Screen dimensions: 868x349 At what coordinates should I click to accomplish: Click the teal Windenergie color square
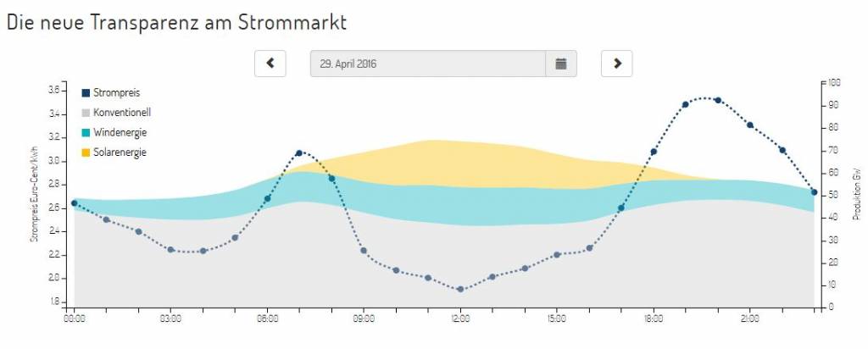86,132
